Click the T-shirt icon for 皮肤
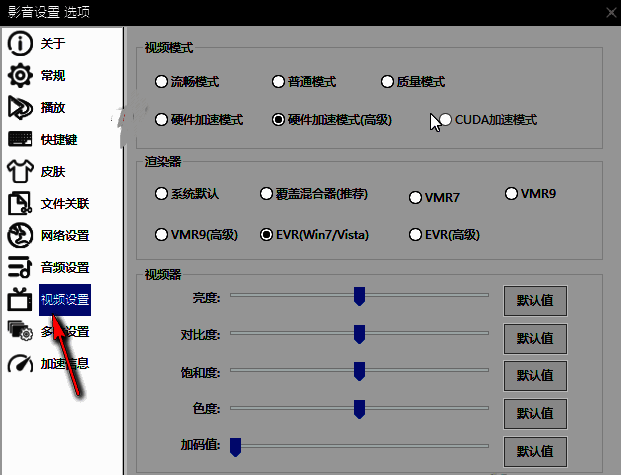The image size is (621, 475). tap(20, 172)
